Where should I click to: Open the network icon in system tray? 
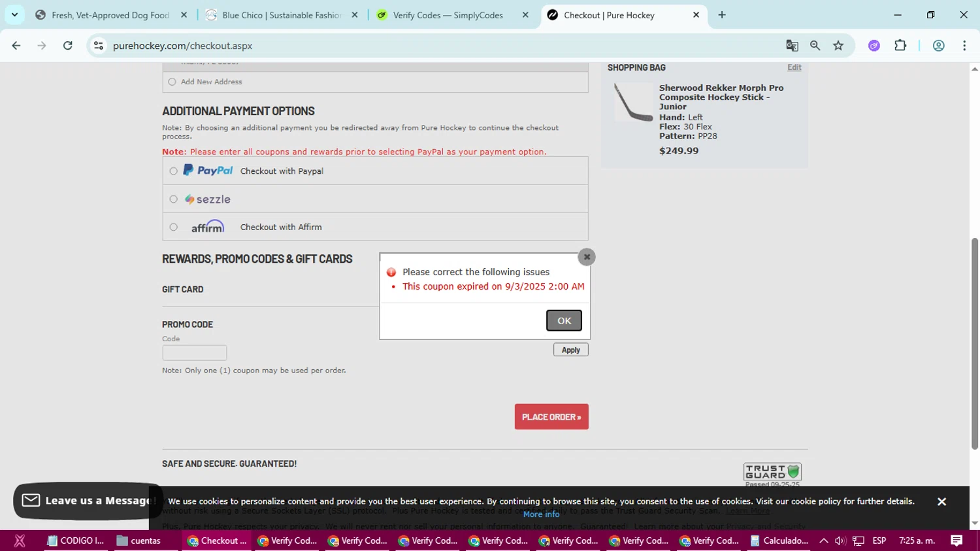click(858, 541)
